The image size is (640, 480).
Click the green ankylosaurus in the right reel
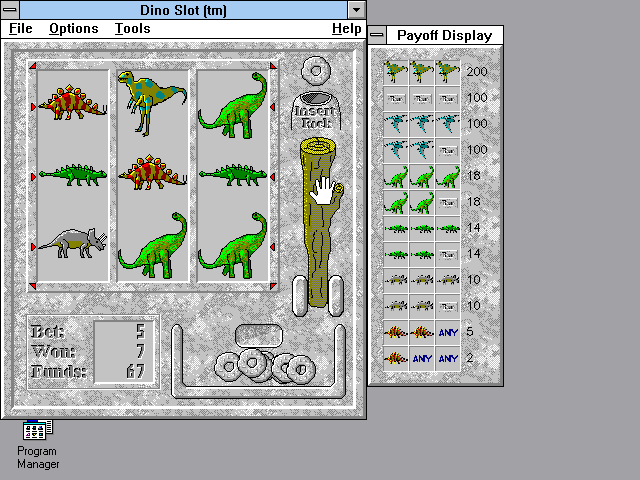(233, 175)
